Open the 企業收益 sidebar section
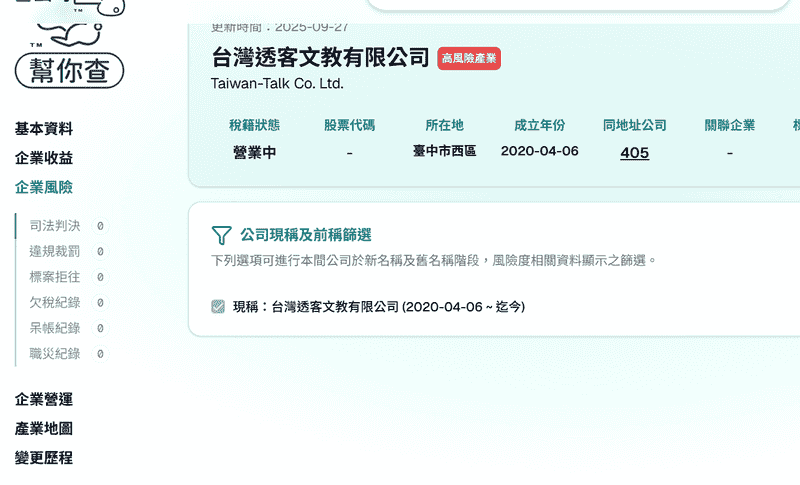Screen dimensions: 800x485 [x=44, y=158]
